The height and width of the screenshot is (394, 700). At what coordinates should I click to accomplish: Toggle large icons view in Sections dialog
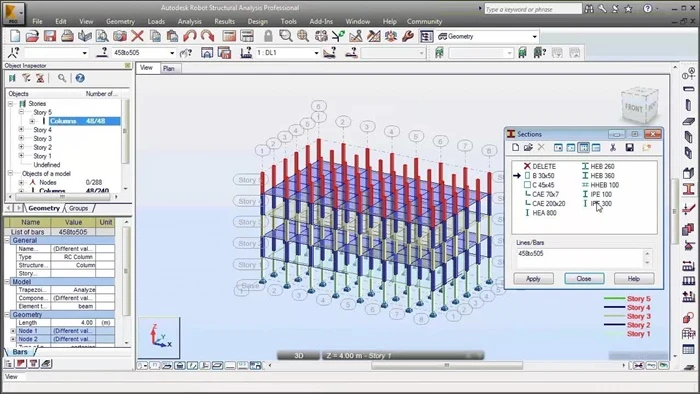(558, 147)
